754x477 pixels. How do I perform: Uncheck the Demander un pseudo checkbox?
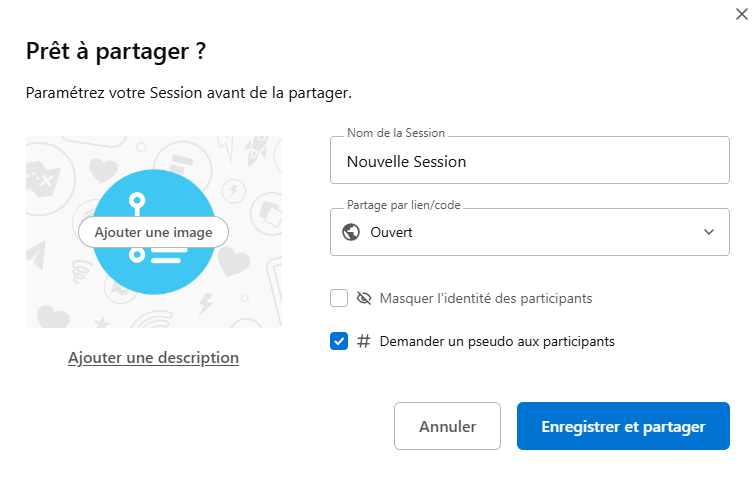tap(339, 341)
